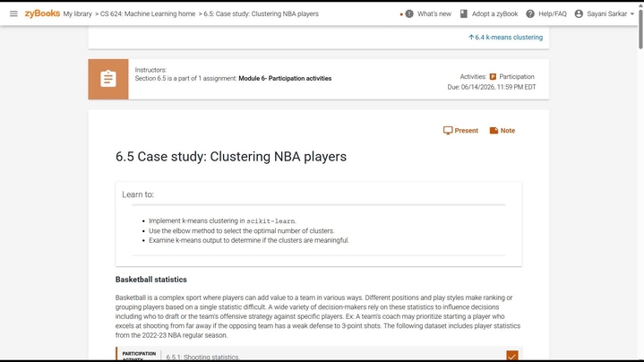Open the Module 6- Participation activities assignment
Screen dimensions: 644x362
point(285,79)
